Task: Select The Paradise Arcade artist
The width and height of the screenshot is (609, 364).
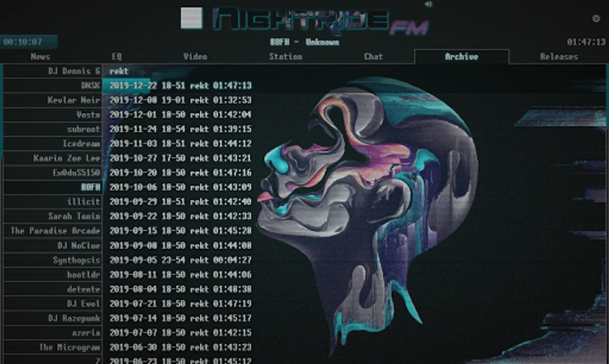Action: point(53,231)
